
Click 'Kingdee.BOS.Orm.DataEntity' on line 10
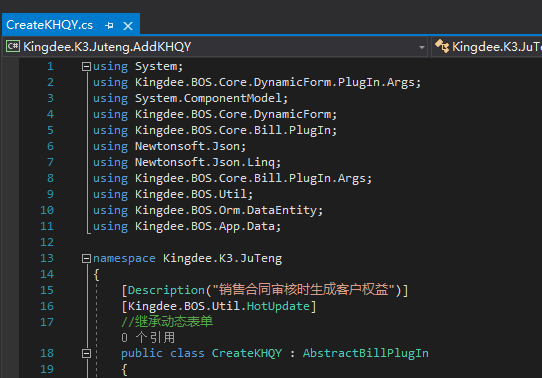pyautogui.click(x=226, y=210)
